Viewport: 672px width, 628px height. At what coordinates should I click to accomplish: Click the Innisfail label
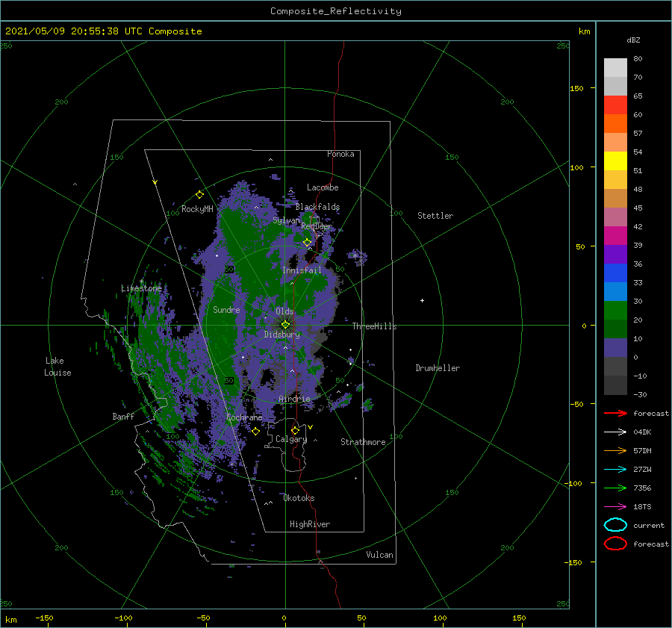[x=302, y=270]
